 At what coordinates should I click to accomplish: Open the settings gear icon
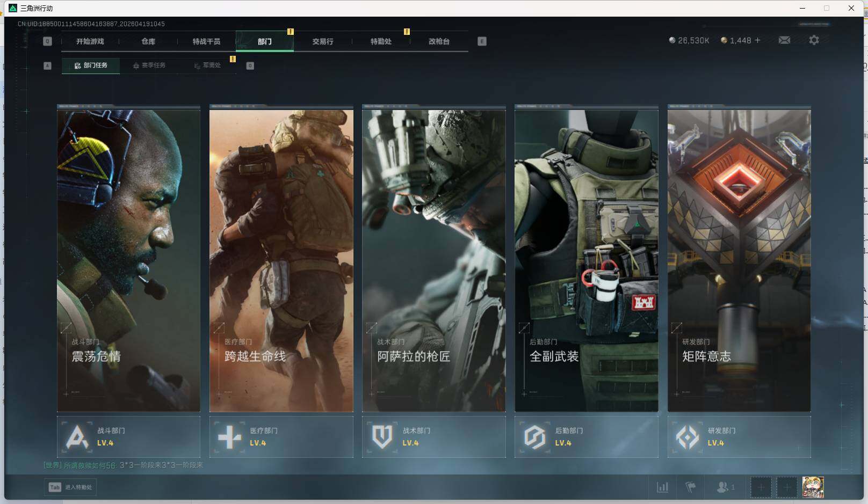pos(814,40)
